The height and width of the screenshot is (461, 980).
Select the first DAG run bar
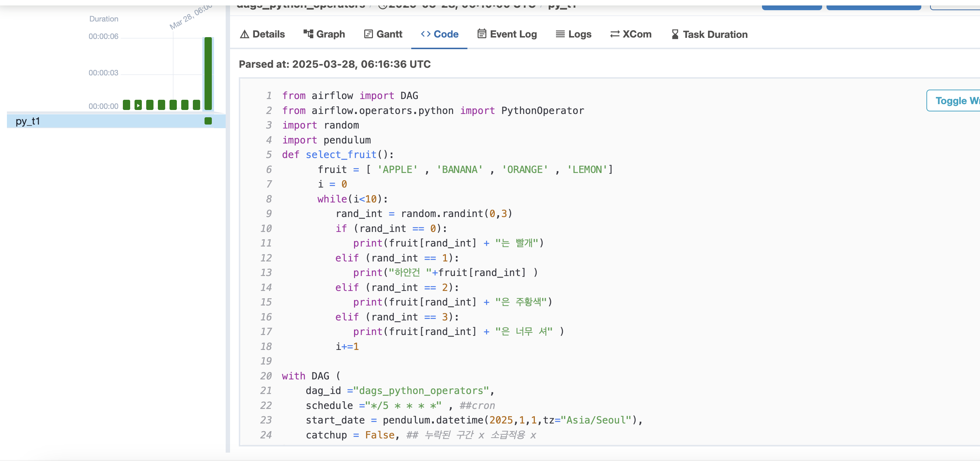tap(127, 105)
